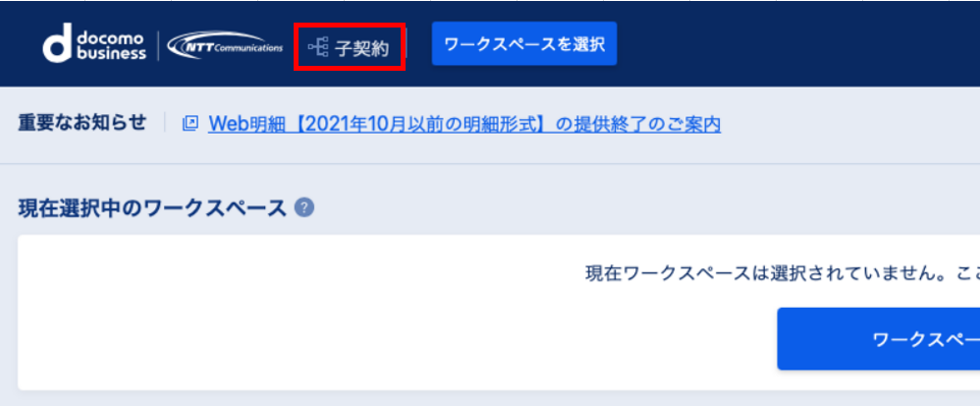Click the divider between docomo and NTT logos

click(157, 45)
